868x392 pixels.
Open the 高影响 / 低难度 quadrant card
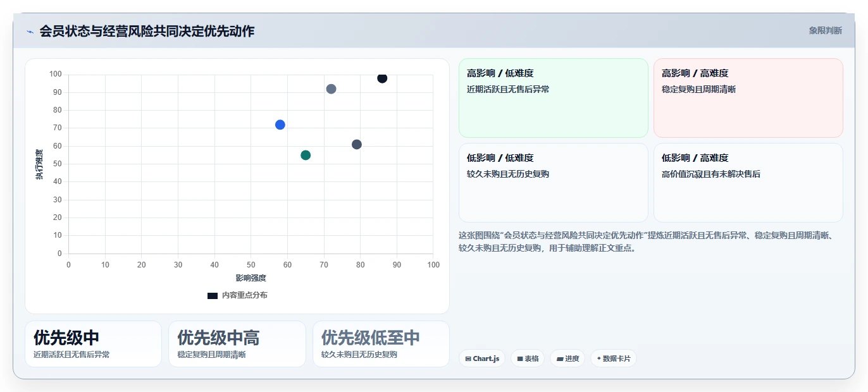tap(554, 98)
